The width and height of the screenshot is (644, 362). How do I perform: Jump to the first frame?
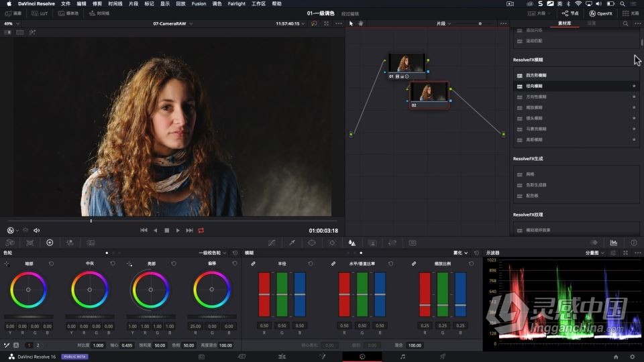144,231
